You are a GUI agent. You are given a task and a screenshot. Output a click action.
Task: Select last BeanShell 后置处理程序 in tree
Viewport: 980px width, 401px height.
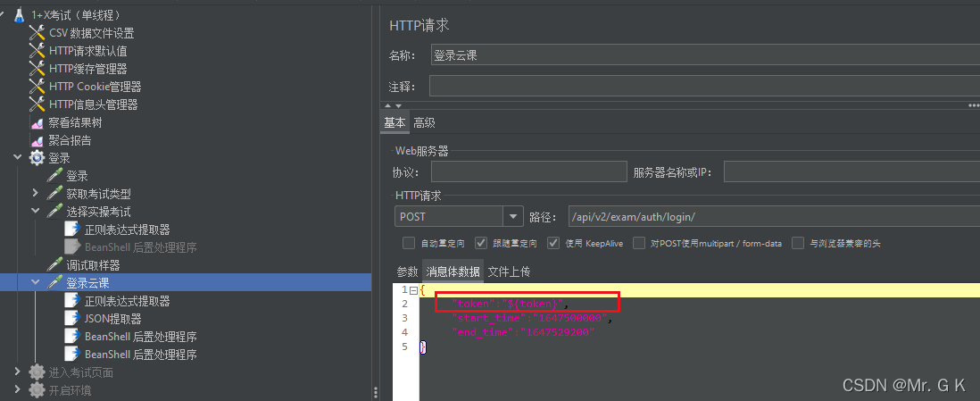141,355
